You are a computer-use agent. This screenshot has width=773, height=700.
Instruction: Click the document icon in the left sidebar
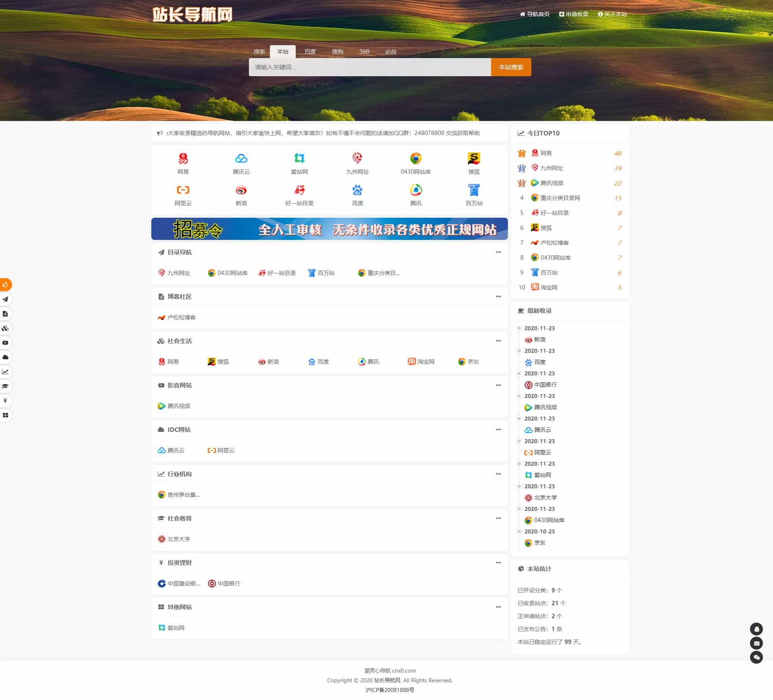click(x=5, y=314)
